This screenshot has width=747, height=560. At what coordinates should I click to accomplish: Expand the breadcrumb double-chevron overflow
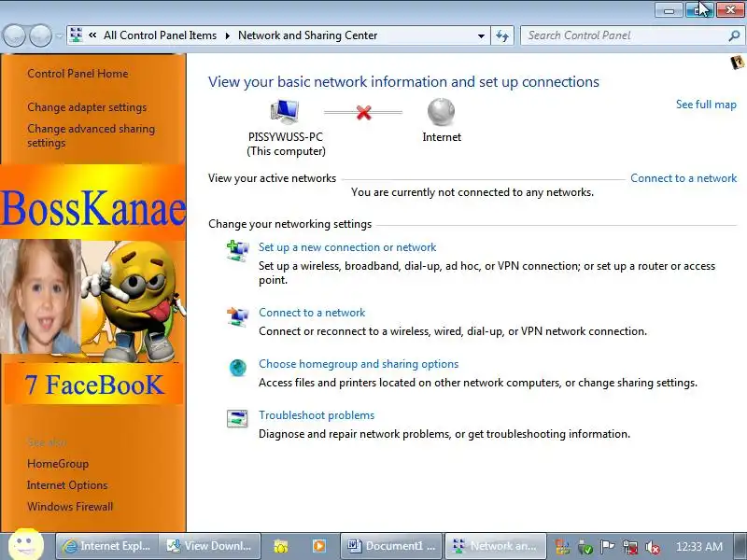[x=92, y=35]
